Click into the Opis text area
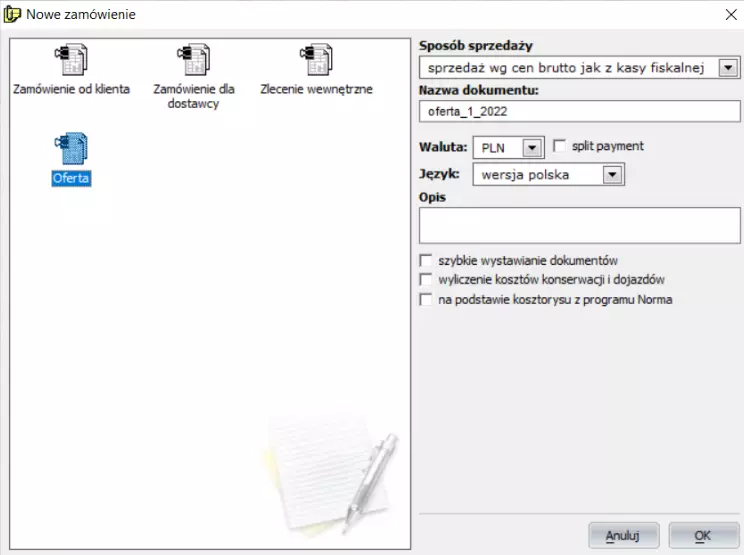Image resolution: width=744 pixels, height=555 pixels. pyautogui.click(x=579, y=225)
